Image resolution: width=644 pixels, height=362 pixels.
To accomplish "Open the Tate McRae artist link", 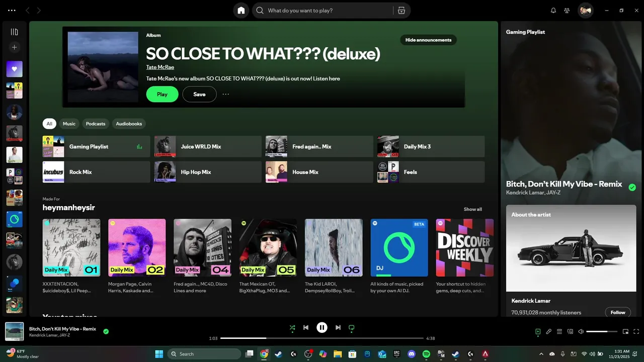I will click(x=160, y=67).
